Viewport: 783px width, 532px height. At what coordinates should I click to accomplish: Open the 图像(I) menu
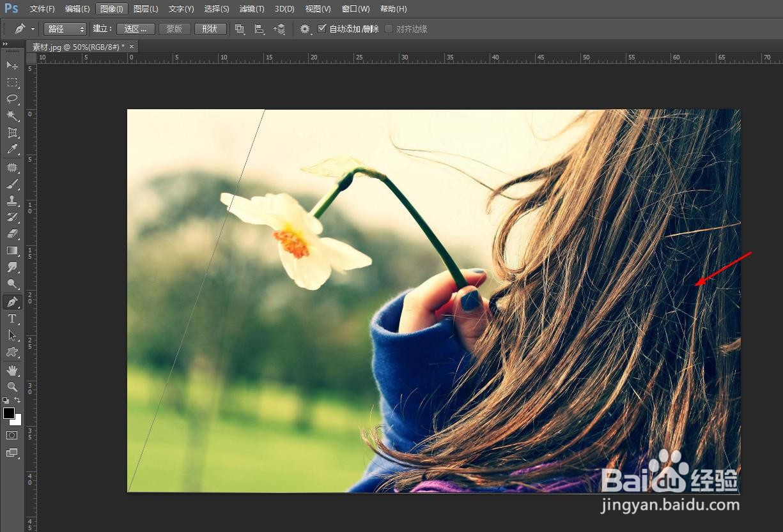tap(112, 9)
